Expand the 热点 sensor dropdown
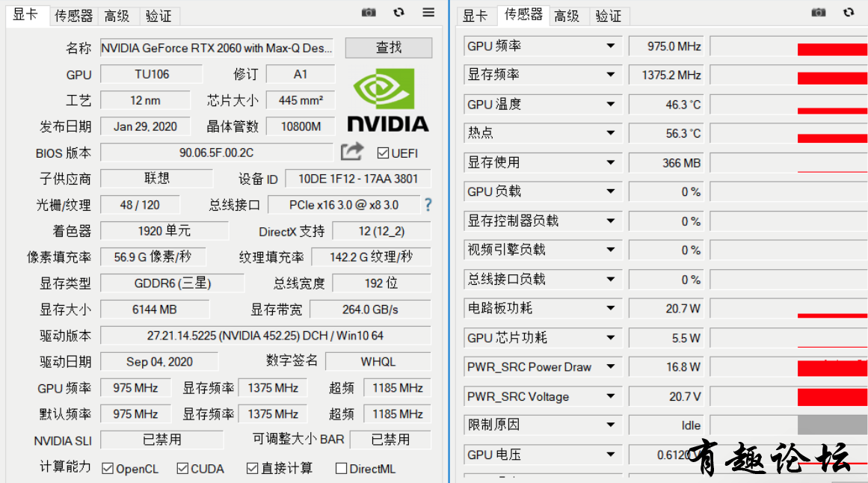This screenshot has width=868, height=483. click(x=611, y=133)
